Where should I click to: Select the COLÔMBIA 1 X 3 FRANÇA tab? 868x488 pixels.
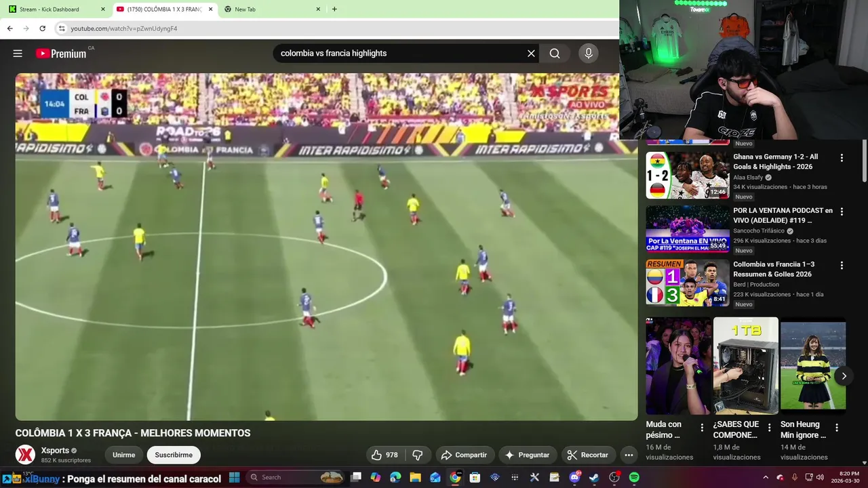pos(163,9)
